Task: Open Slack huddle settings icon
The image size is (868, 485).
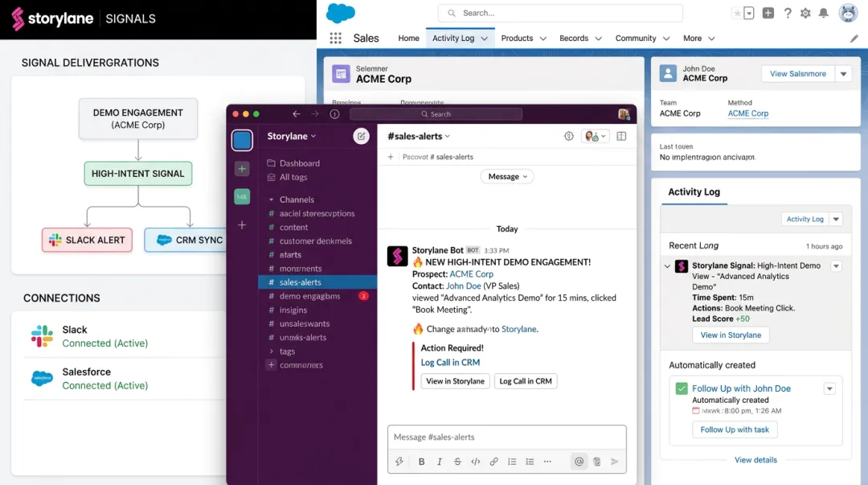Action: (x=568, y=136)
